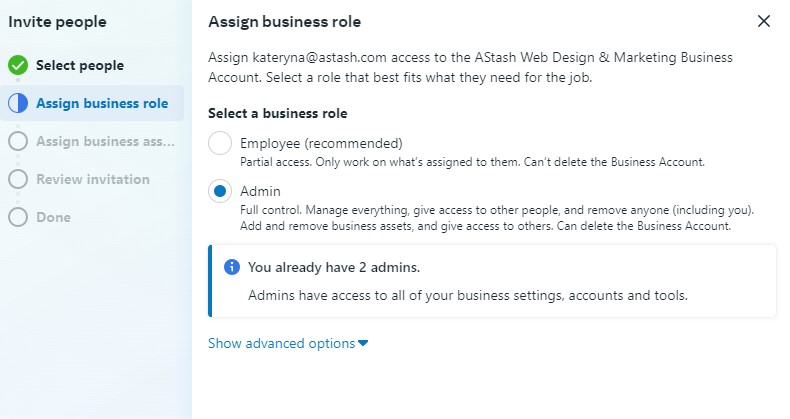Select the Admin radio button
Image resolution: width=790 pixels, height=419 pixels.
[220, 191]
